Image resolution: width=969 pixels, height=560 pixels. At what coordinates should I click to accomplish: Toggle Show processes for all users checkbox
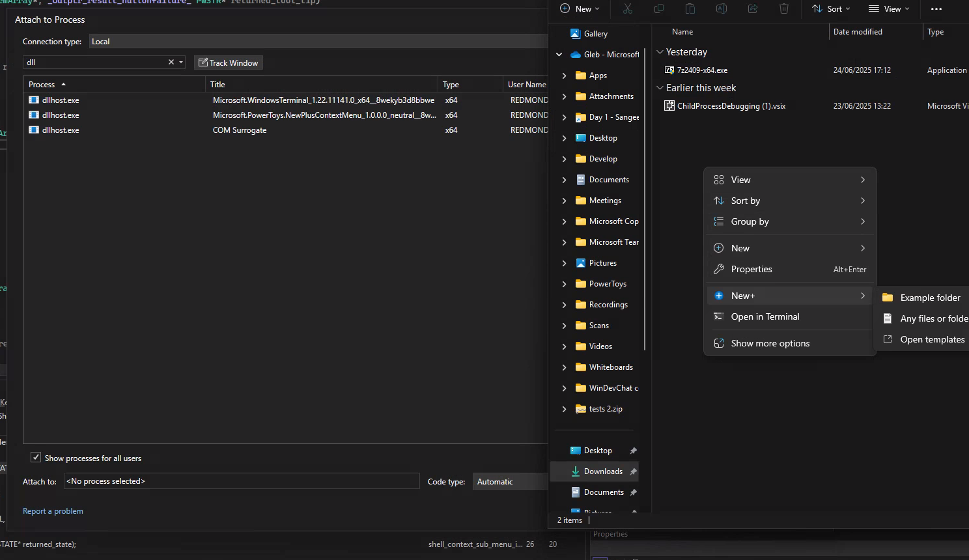click(x=36, y=458)
